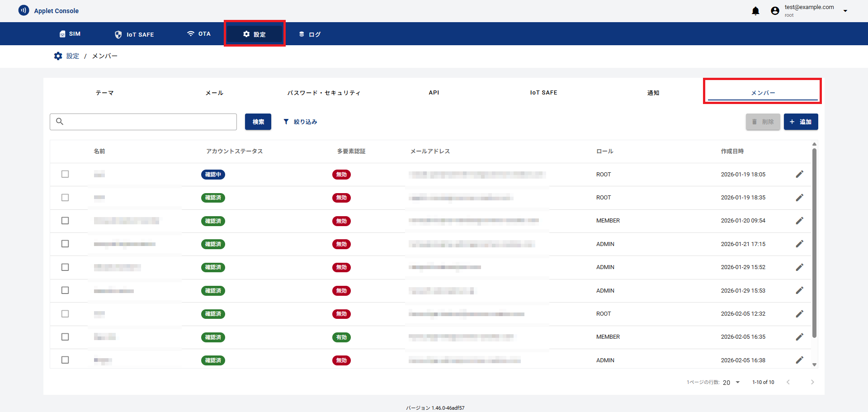Click the gear icon in breadcrumb
The width and height of the screenshot is (868, 412).
58,56
